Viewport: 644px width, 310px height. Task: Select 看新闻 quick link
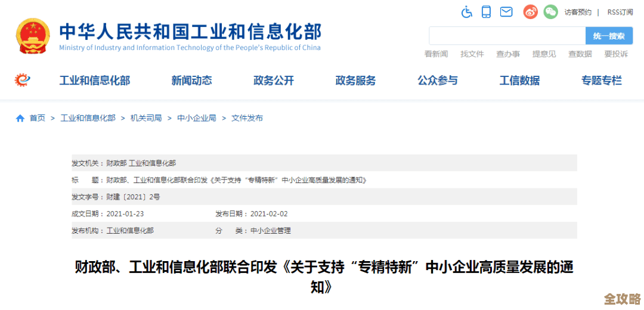436,54
